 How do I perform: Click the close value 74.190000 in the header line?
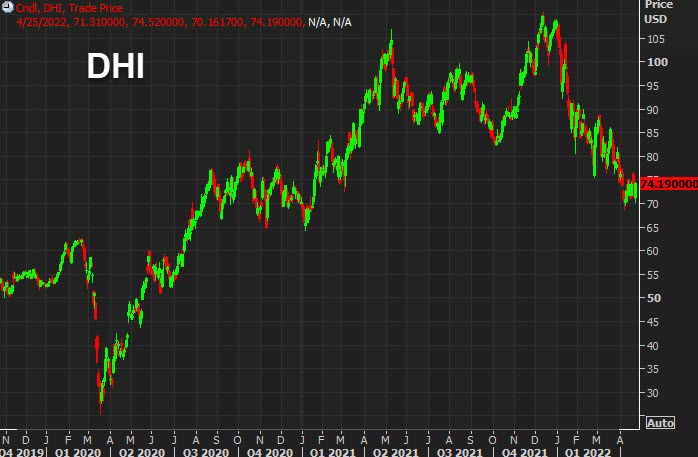pyautogui.click(x=276, y=22)
